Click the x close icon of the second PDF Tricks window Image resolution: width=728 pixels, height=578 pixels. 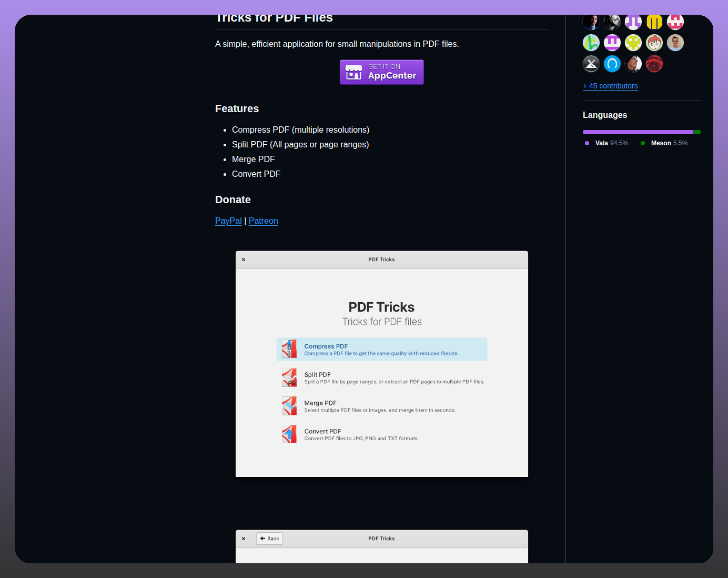pos(244,539)
